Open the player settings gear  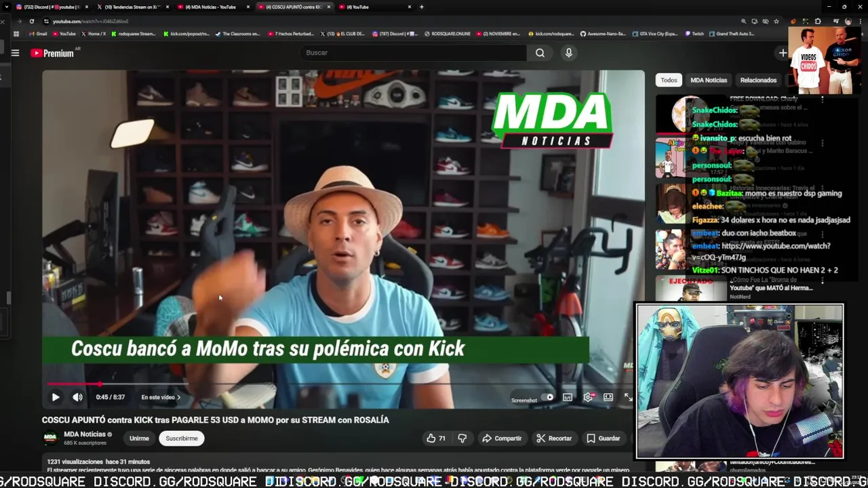[588, 397]
